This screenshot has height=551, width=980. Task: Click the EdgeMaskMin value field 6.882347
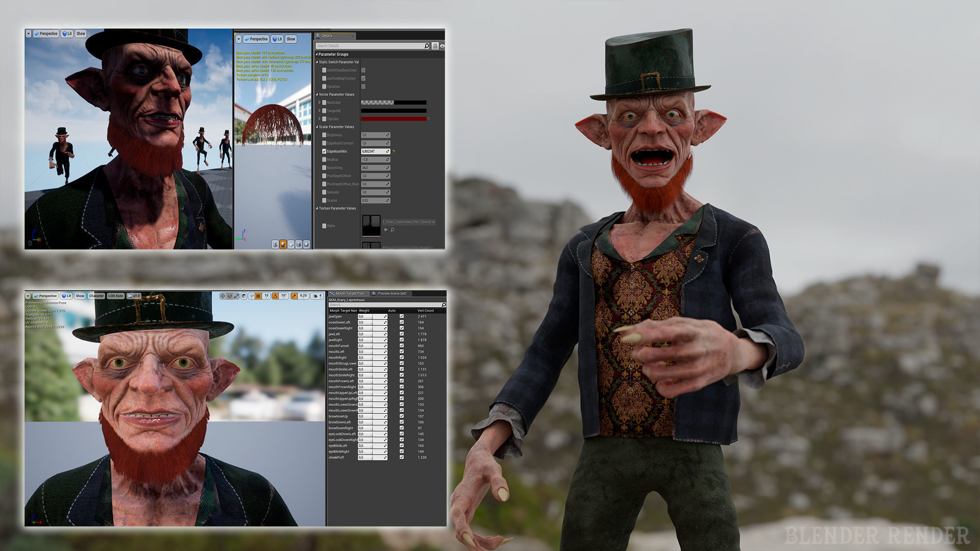tap(376, 152)
